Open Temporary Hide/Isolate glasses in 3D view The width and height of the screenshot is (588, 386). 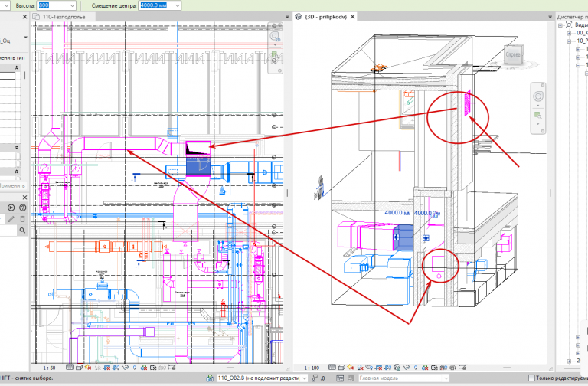pos(406,368)
